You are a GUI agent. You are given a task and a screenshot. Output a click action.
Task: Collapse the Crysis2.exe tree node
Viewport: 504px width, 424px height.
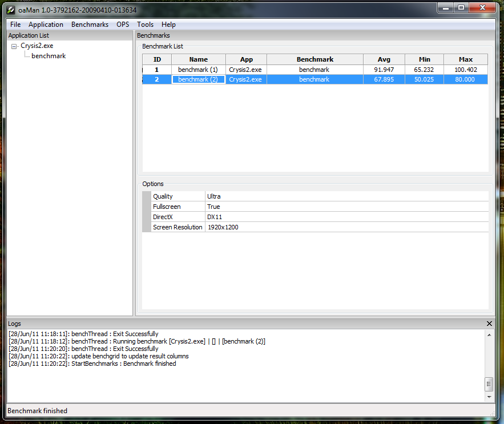[x=14, y=46]
